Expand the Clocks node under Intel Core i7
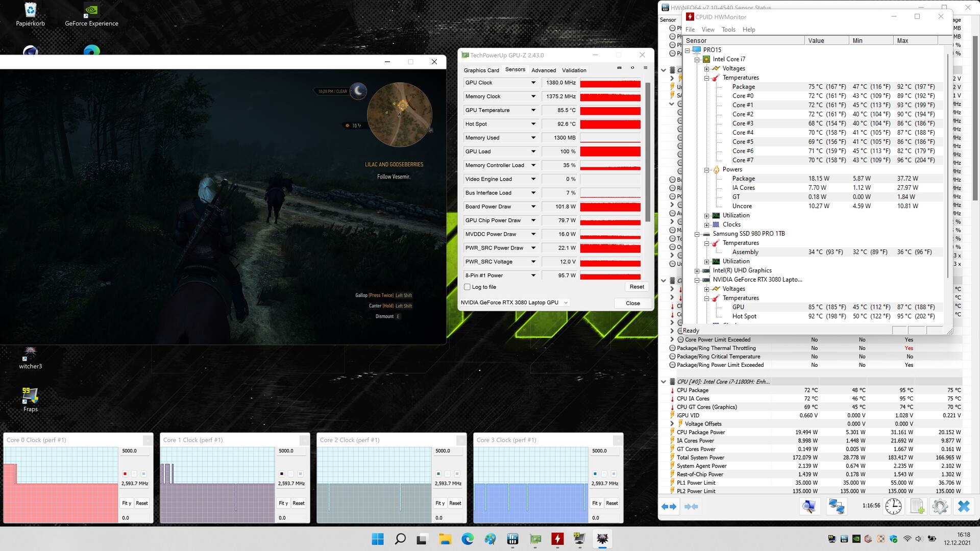Viewport: 980px width, 551px height. point(707,225)
